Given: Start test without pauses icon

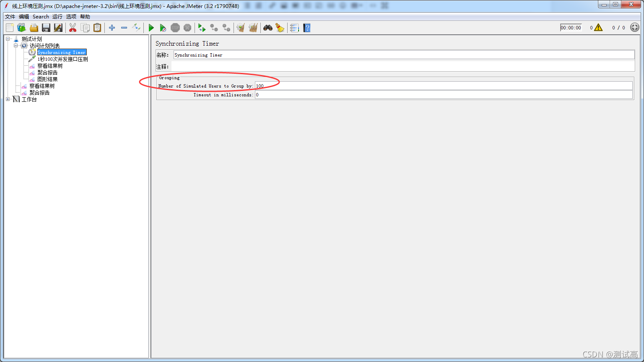Looking at the screenshot, I should click(x=163, y=28).
